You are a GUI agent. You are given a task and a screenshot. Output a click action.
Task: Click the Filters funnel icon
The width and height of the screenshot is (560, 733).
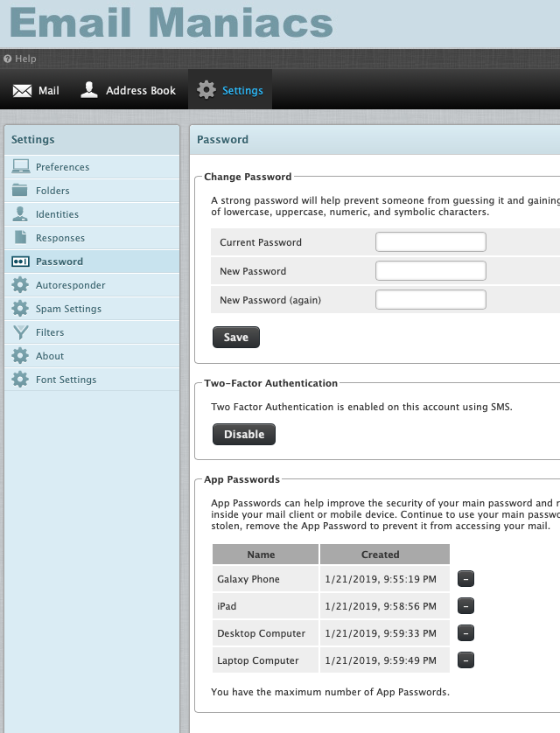click(21, 332)
